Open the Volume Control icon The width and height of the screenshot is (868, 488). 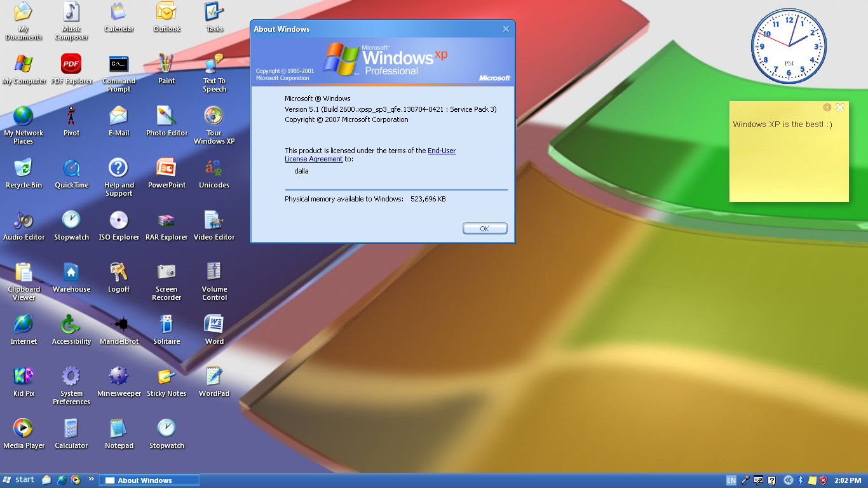click(214, 281)
